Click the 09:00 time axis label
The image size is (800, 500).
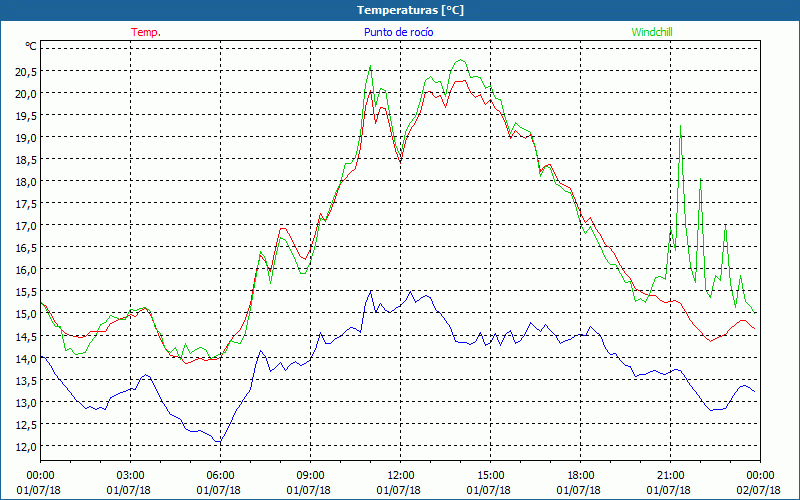[x=310, y=475]
